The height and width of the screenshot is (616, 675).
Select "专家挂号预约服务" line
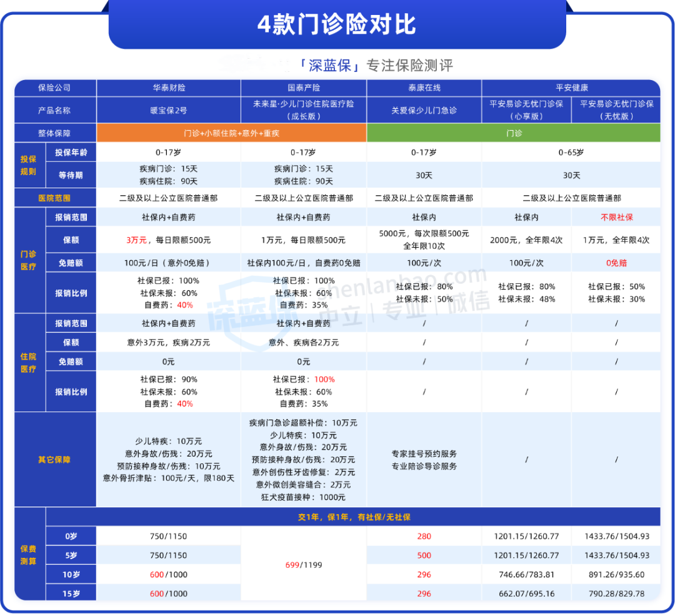point(424,453)
